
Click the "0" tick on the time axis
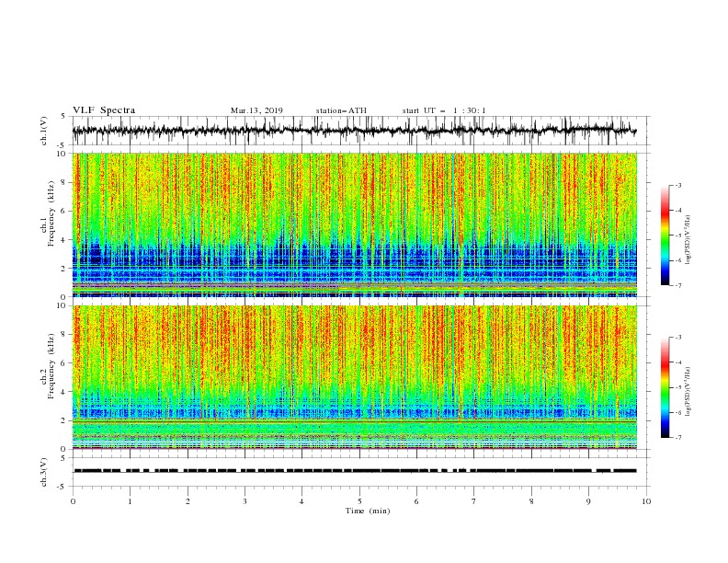(73, 501)
